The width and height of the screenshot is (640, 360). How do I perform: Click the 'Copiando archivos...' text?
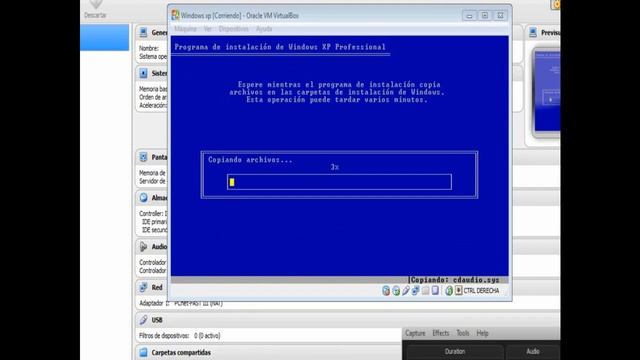[250, 160]
